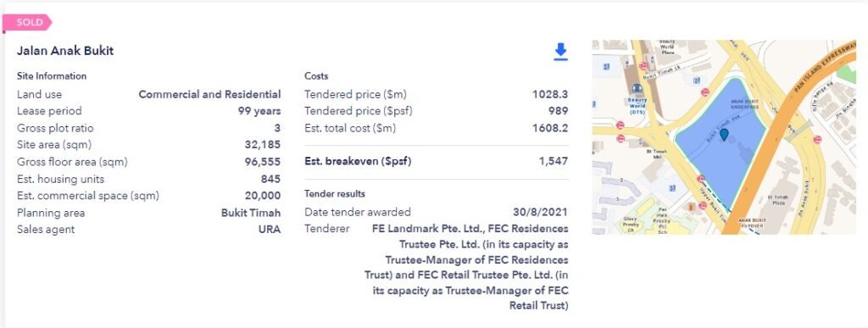Click the Tender results heading
Screen dimensions: 868x328
click(334, 193)
